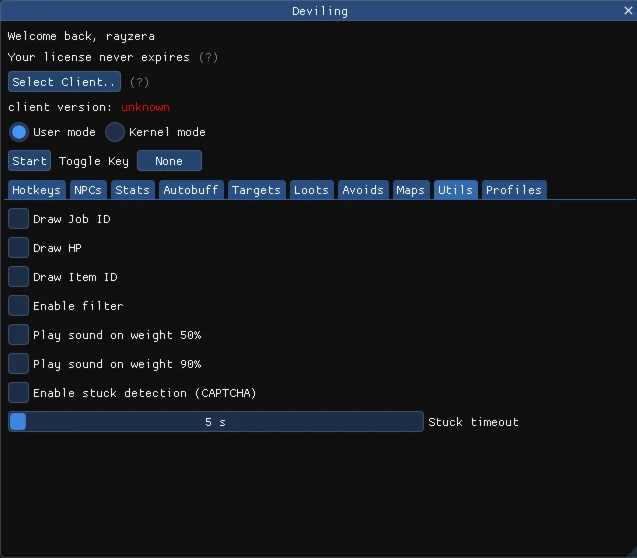Open the Stats tab

click(x=132, y=190)
